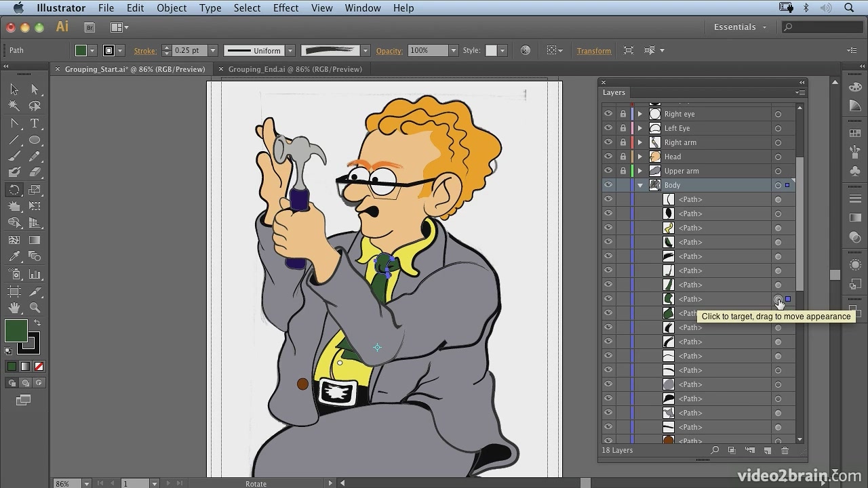Create new layer in Layers panel

[768, 450]
